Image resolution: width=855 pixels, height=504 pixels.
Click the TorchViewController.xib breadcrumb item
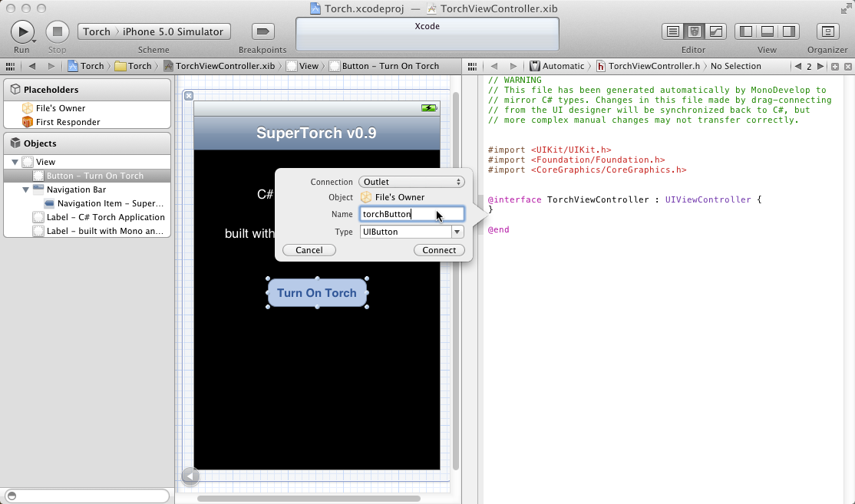pos(224,66)
